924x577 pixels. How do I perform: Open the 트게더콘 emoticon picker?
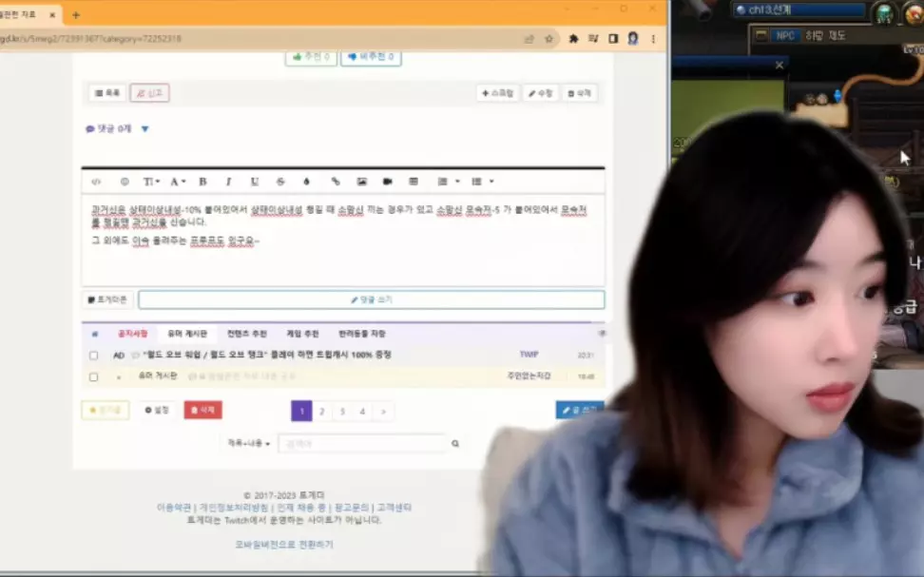[x=107, y=300]
